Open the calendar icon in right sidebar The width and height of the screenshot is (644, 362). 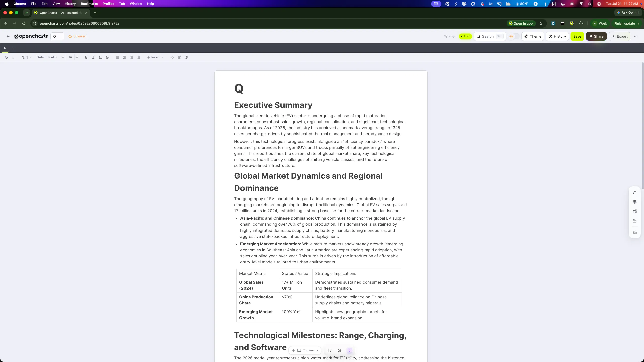click(x=635, y=221)
